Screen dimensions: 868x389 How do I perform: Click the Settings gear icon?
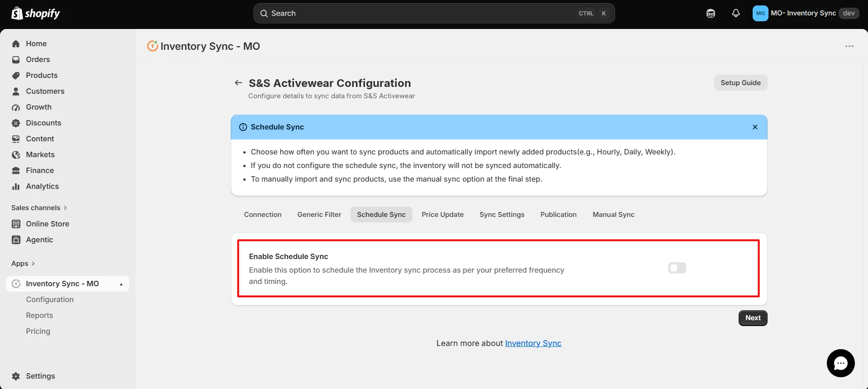16,376
